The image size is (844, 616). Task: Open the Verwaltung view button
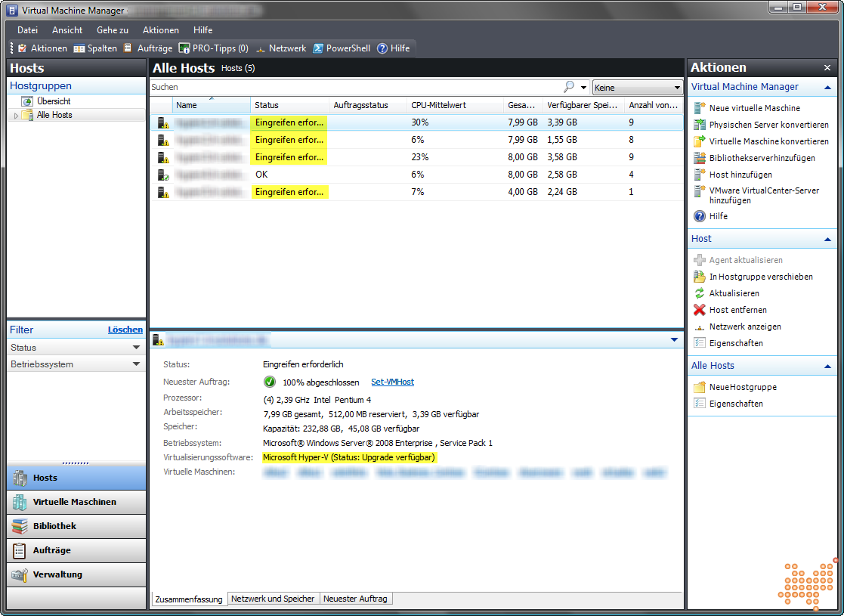pyautogui.click(x=76, y=574)
